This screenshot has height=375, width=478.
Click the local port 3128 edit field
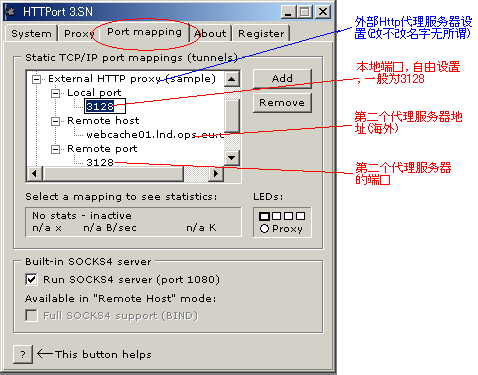coord(105,106)
